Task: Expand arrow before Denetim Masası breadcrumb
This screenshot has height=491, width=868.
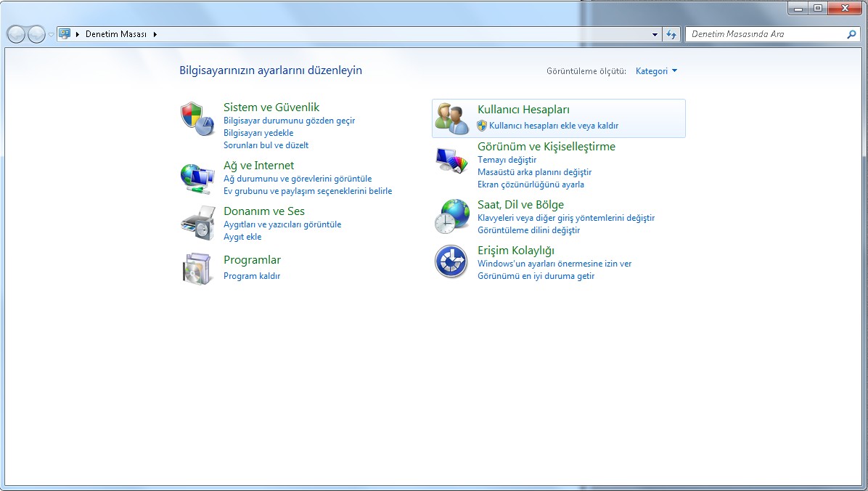Action: [78, 34]
